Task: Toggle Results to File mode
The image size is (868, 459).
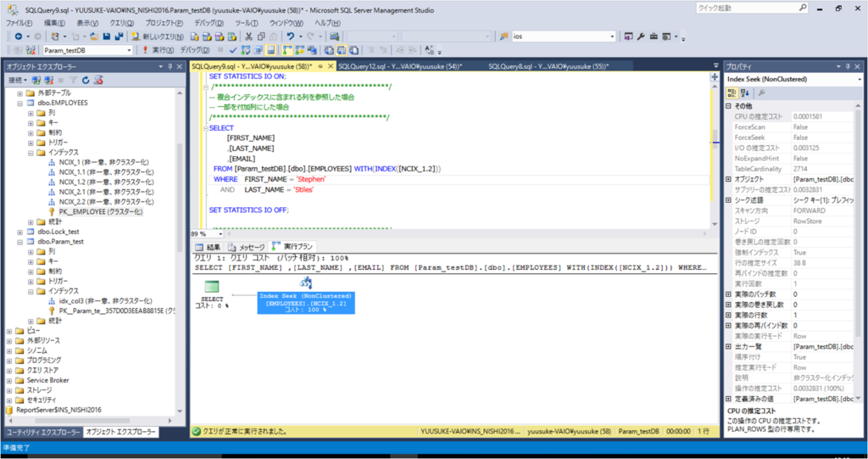Action: [353, 50]
